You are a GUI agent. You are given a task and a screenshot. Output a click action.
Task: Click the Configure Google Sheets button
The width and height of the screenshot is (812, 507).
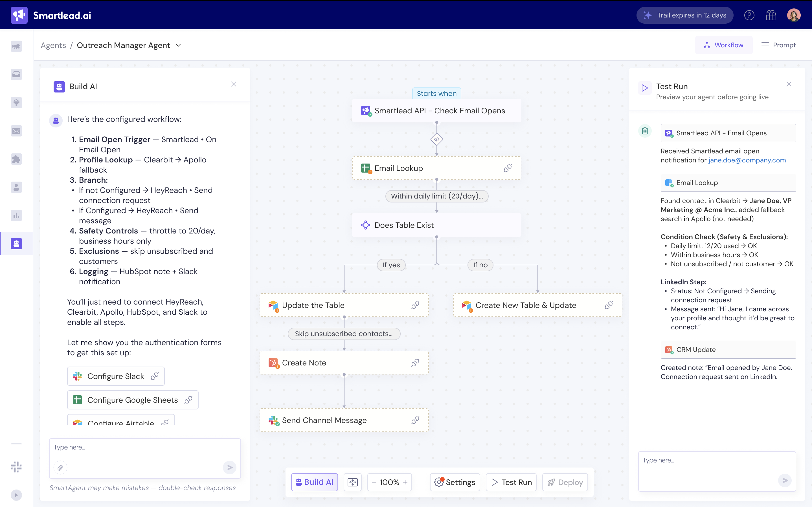[133, 400]
